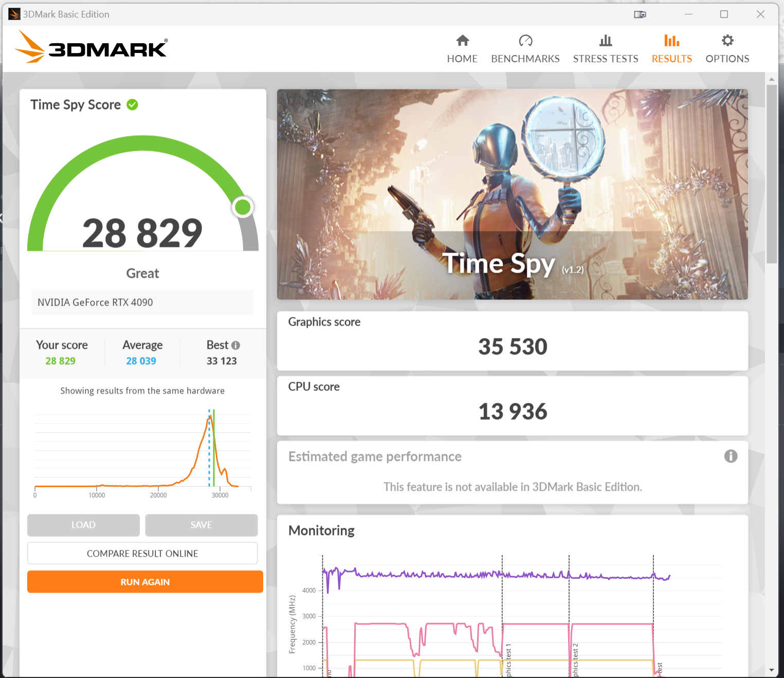Click the green validated checkmark icon
784x678 pixels.
132,105
